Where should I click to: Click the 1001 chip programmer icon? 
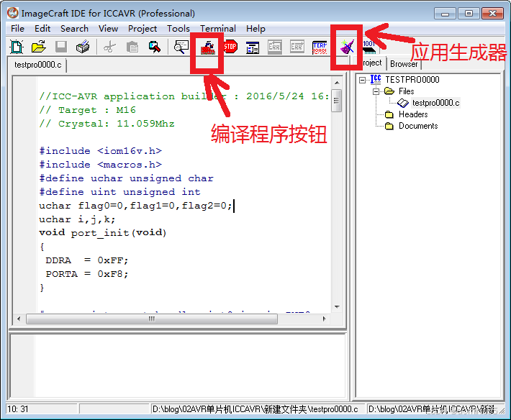(369, 47)
